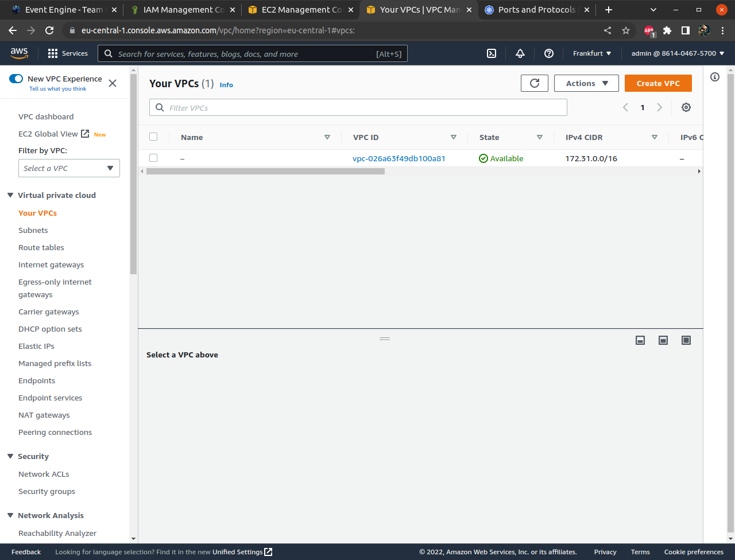Open the admin account menu
Screen dimensions: 735x560
[678, 53]
